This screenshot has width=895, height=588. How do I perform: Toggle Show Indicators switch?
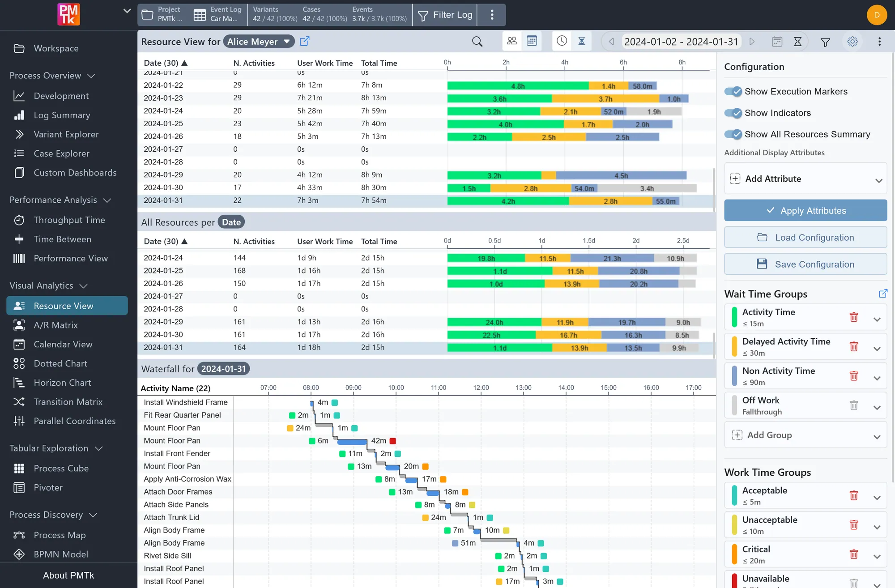pos(733,113)
